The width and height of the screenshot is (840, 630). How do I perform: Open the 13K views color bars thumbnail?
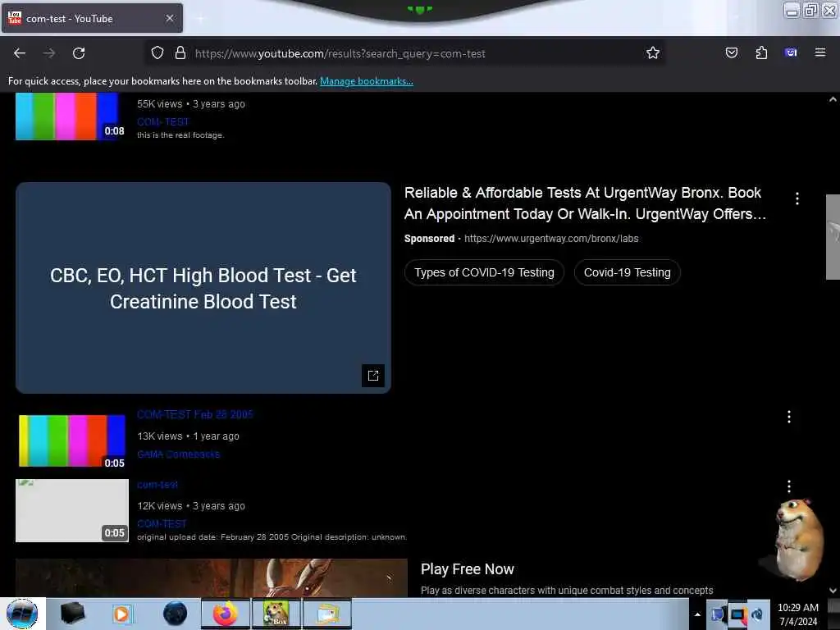coord(72,441)
